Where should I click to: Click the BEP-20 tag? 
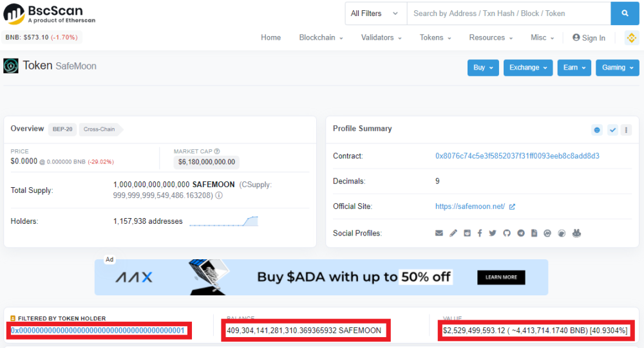[x=62, y=129]
